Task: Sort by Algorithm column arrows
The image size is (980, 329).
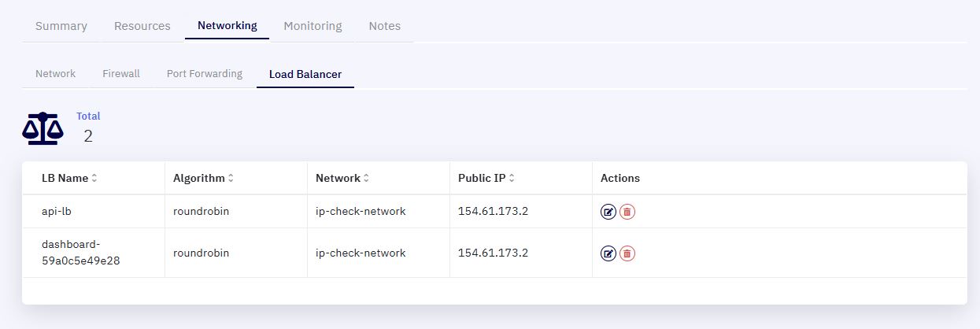Action: [231, 179]
